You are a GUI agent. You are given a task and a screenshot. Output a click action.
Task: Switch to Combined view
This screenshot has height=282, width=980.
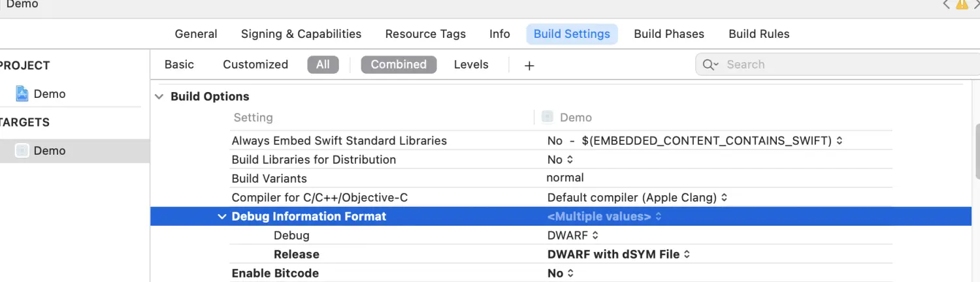[x=399, y=65]
